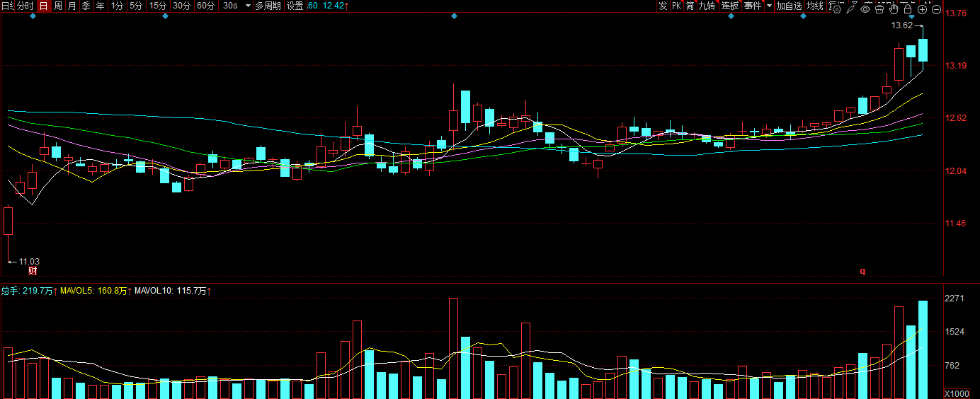Select the 60分 period
The image size is (980, 399).
click(206, 6)
